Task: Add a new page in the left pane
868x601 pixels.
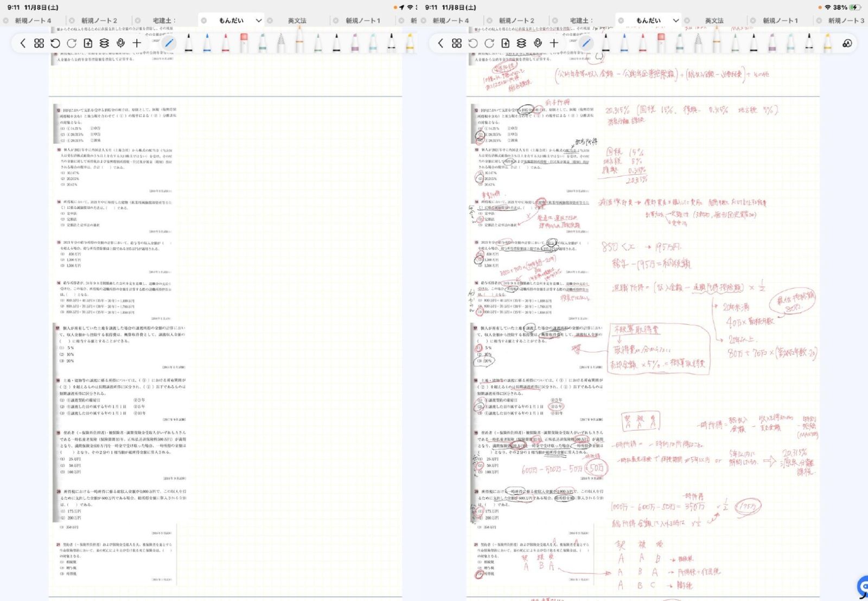Action: point(88,43)
